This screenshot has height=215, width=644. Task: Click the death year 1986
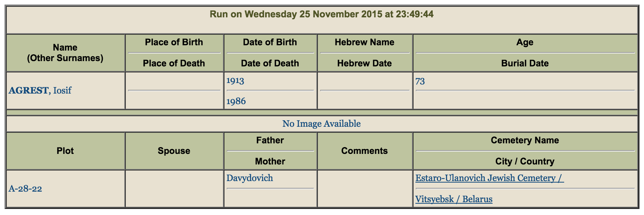tap(236, 101)
